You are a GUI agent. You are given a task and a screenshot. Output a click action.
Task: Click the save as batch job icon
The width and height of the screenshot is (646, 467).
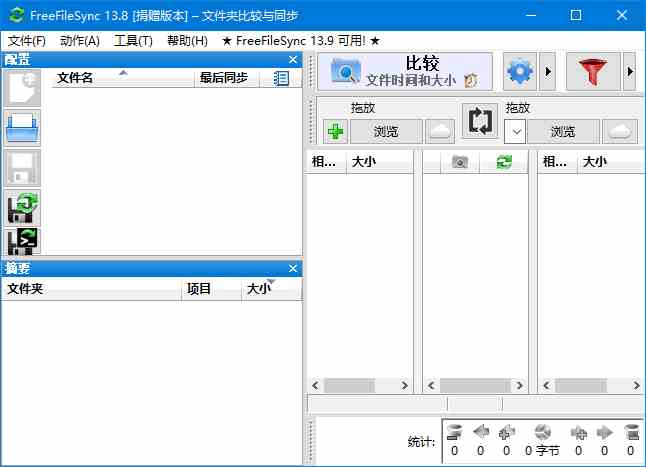[22, 242]
